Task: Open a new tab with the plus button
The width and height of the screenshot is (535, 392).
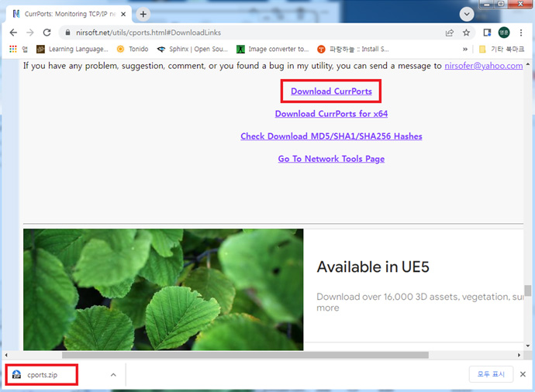Action: pyautogui.click(x=143, y=14)
